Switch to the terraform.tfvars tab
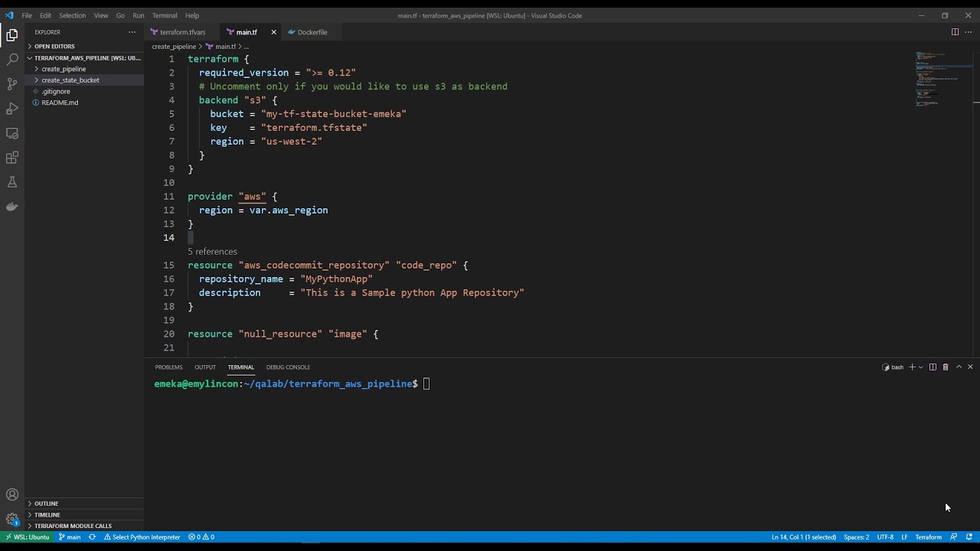 pyautogui.click(x=181, y=32)
